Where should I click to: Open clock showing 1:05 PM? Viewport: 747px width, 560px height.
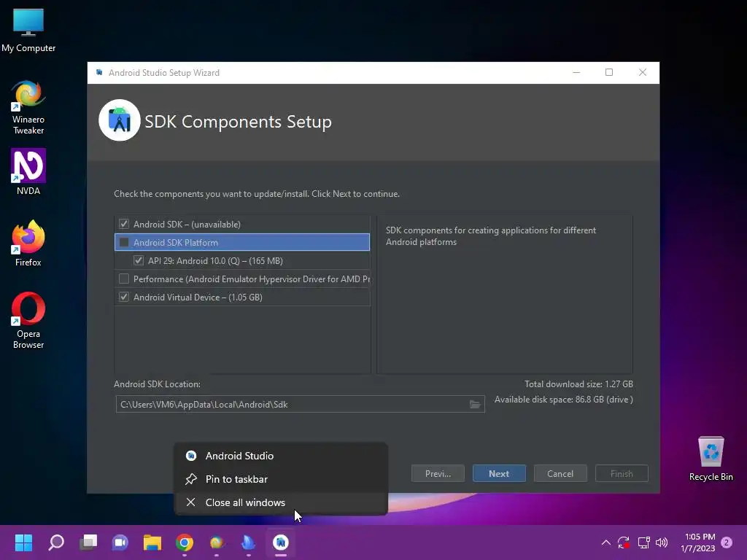[x=698, y=542]
